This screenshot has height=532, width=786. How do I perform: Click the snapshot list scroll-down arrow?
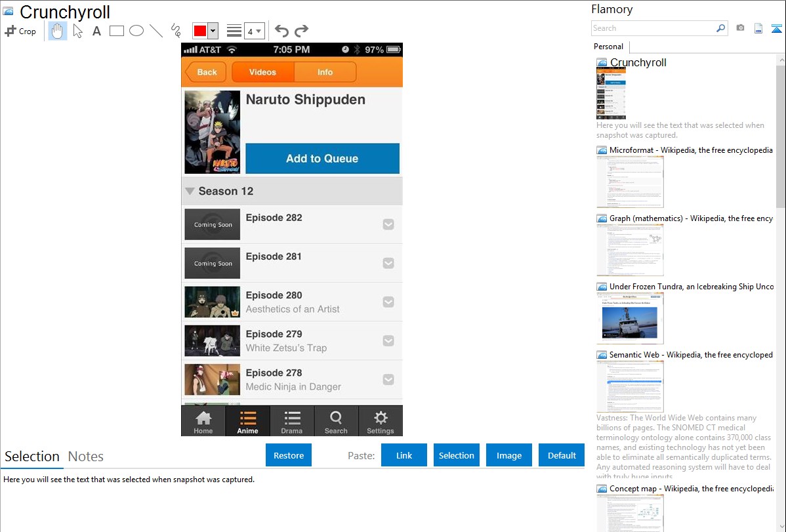[781, 527]
